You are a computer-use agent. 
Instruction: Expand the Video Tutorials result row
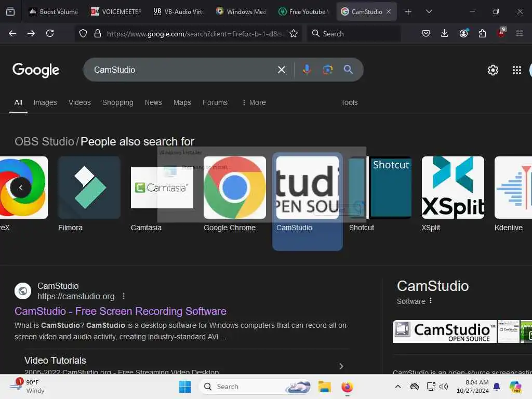pos(341,366)
